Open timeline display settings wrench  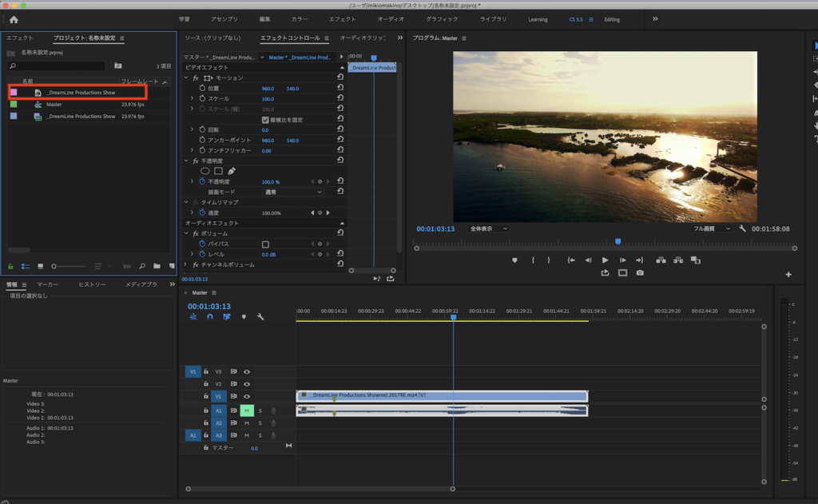pos(260,317)
